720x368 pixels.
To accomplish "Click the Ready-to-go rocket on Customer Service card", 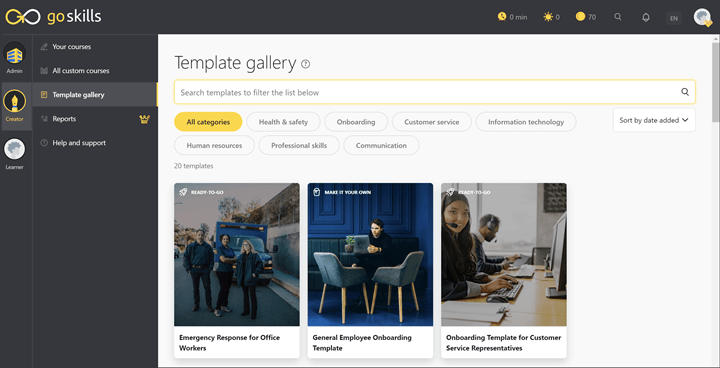I will (x=450, y=192).
